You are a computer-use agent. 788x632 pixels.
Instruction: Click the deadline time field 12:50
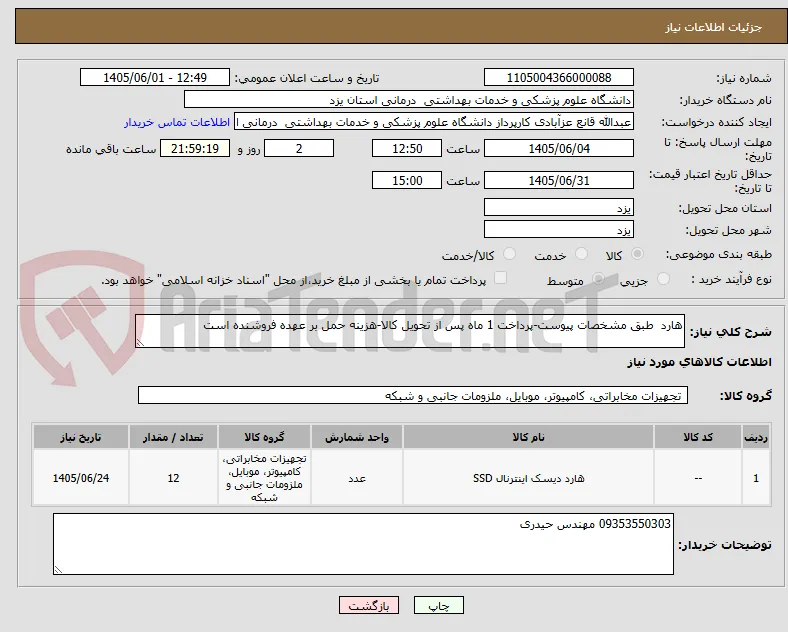tap(407, 149)
